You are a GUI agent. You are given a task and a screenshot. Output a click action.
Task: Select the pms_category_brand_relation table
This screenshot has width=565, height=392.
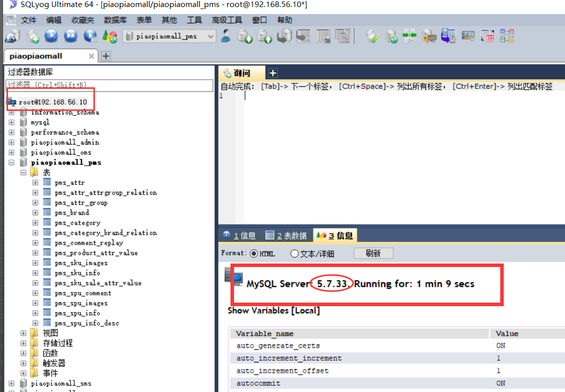tap(105, 232)
